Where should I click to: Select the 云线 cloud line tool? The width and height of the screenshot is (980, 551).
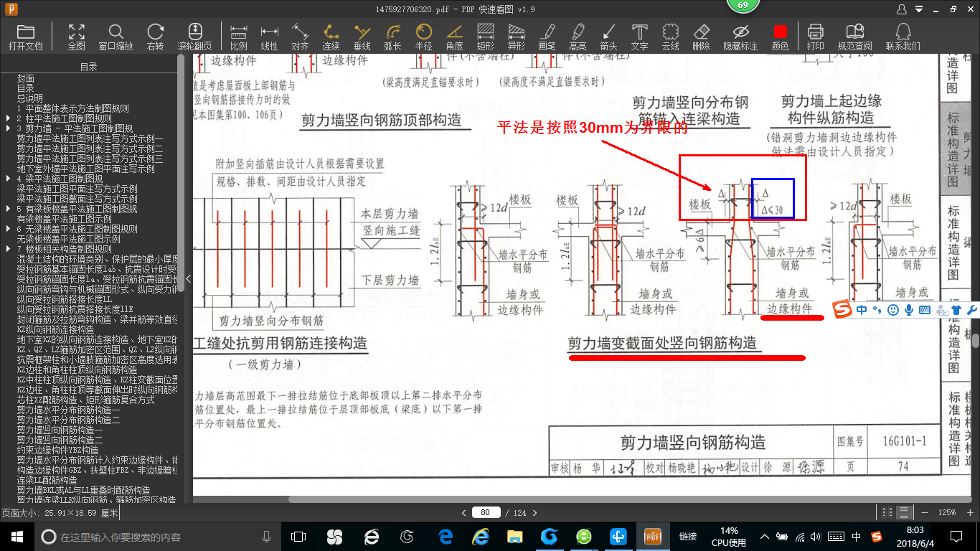pos(670,37)
